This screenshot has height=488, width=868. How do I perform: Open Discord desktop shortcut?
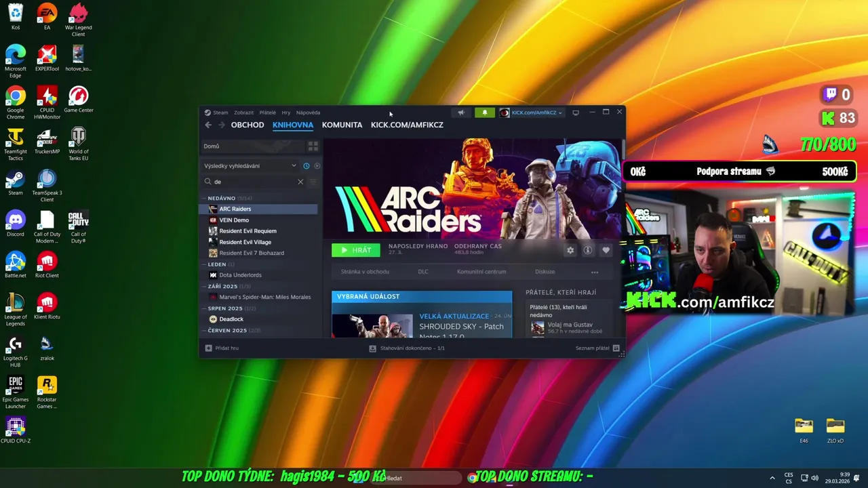(x=16, y=224)
